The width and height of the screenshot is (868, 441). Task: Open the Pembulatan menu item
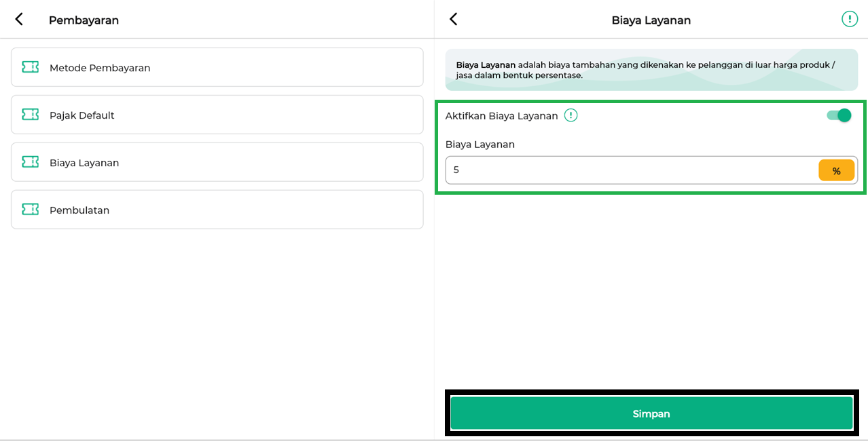(217, 210)
